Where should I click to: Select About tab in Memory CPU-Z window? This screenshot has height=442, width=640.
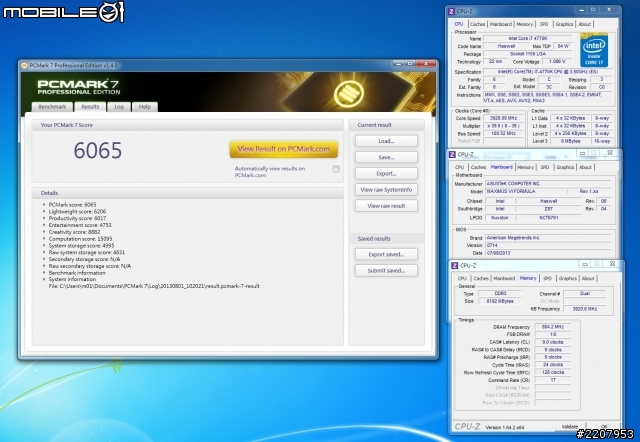(x=588, y=278)
